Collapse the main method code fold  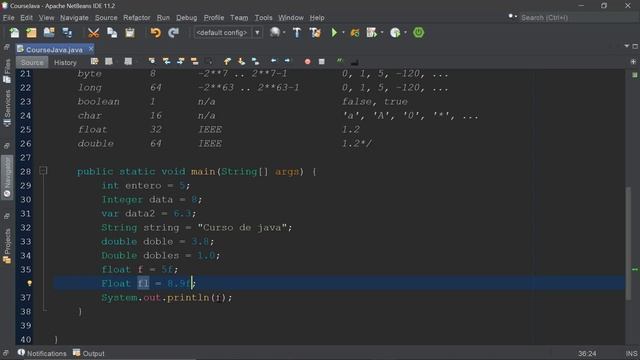point(43,171)
